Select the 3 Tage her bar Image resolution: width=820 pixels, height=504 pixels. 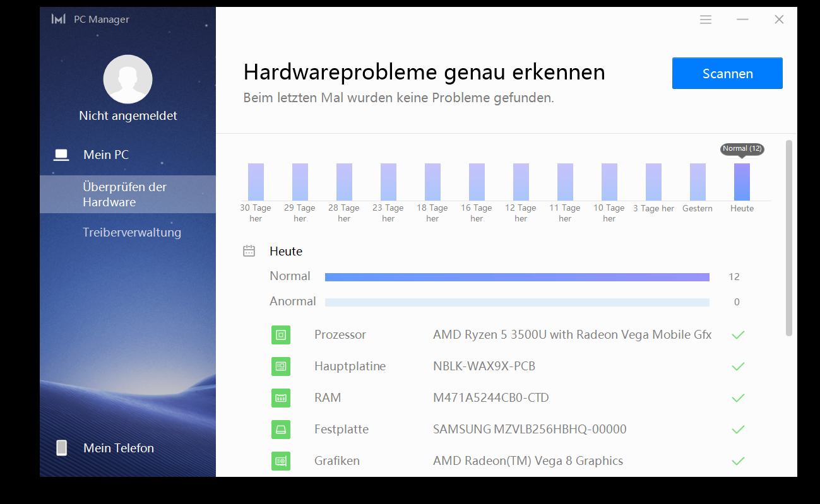coord(653,182)
